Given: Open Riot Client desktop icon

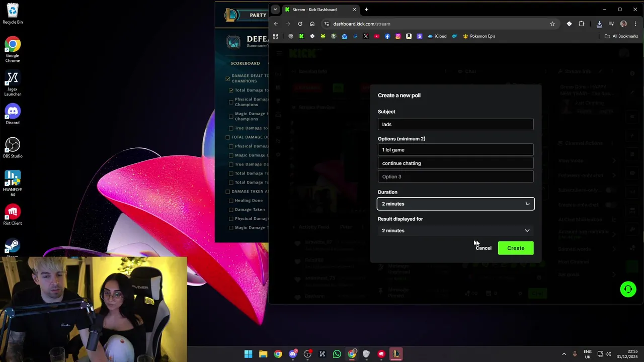Looking at the screenshot, I should tap(13, 215).
